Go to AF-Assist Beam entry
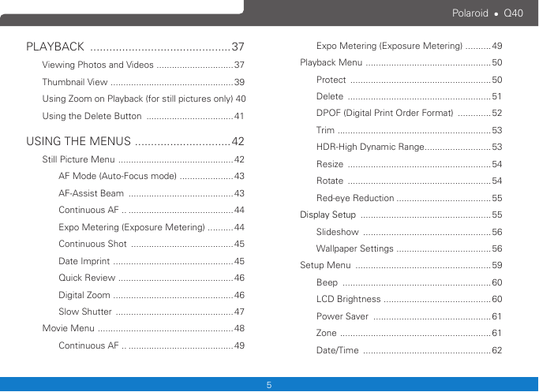The height and width of the screenshot is (392, 539). [152, 193]
